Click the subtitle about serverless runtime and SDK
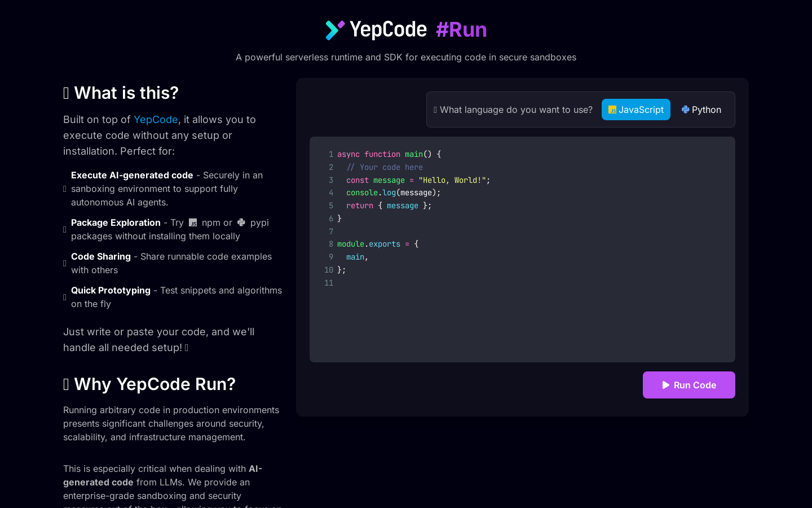This screenshot has width=812, height=508. 406,57
